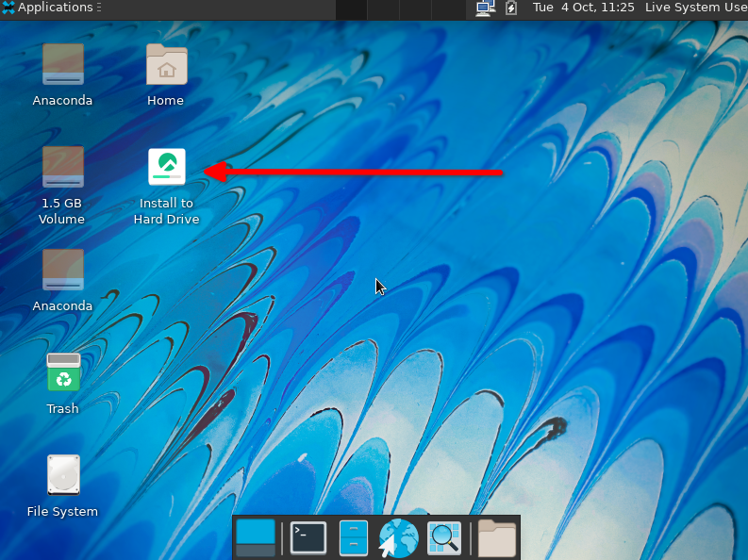Open the Application Finder magnifier icon
The width and height of the screenshot is (748, 560).
[x=443, y=537]
